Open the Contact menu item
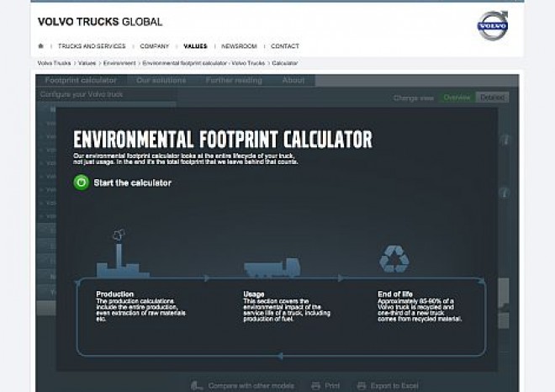 [285, 46]
